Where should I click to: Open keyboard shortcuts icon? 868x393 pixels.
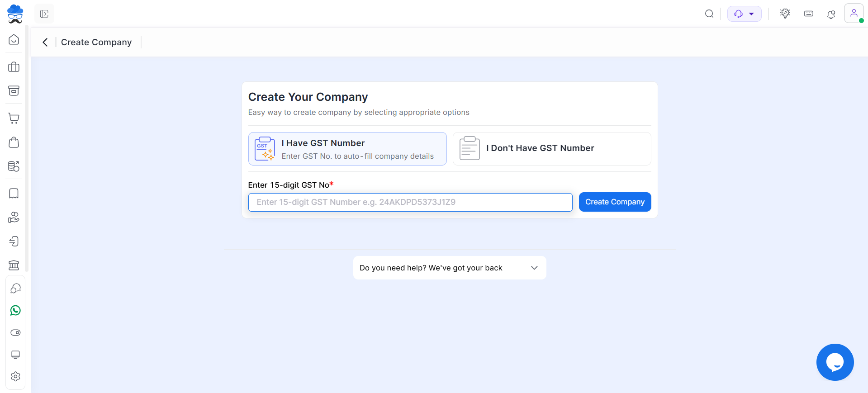[808, 14]
